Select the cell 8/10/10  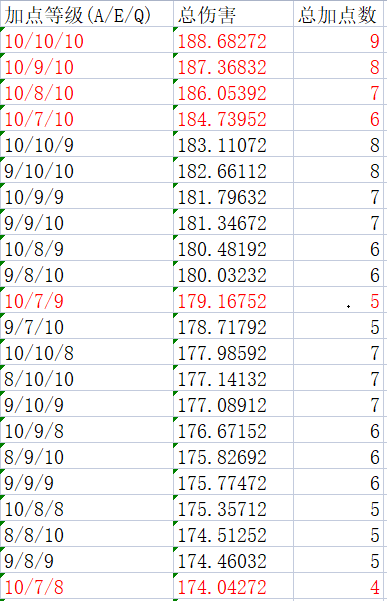[87, 379]
